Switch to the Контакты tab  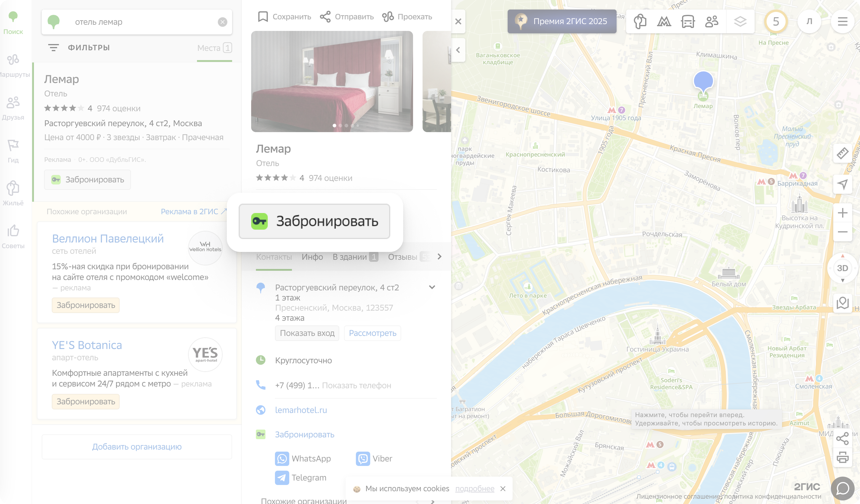[274, 257]
